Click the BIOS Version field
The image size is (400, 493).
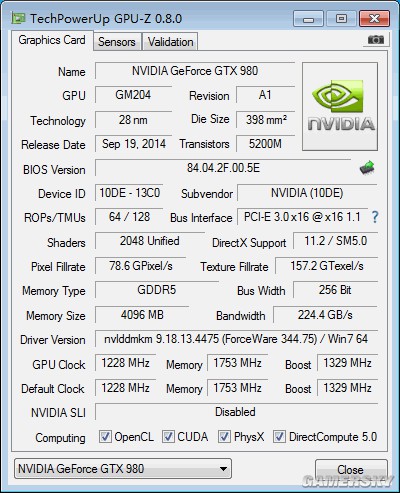[223, 168]
